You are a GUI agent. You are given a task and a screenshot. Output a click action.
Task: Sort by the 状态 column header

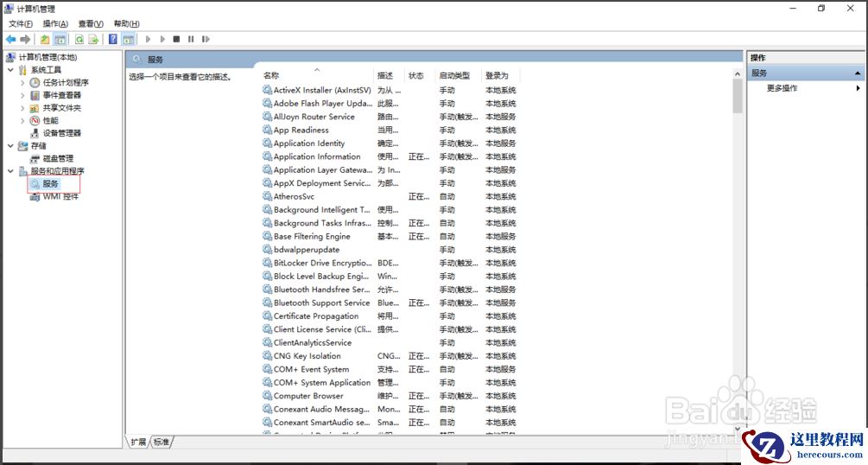(421, 75)
